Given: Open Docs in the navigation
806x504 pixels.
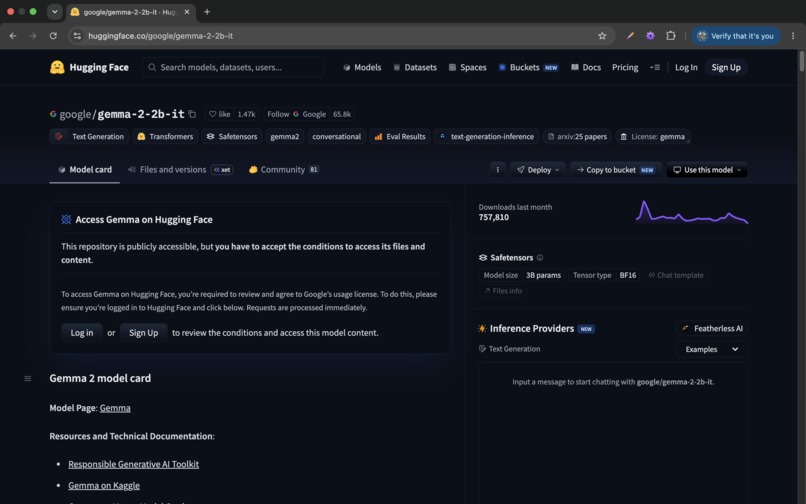Looking at the screenshot, I should pyautogui.click(x=586, y=67).
